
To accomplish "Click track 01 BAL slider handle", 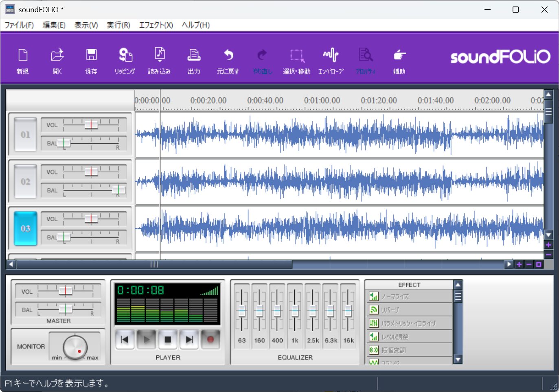I will tap(64, 143).
